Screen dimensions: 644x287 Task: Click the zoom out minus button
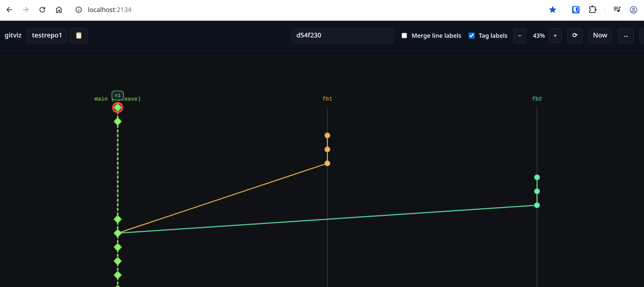point(520,36)
